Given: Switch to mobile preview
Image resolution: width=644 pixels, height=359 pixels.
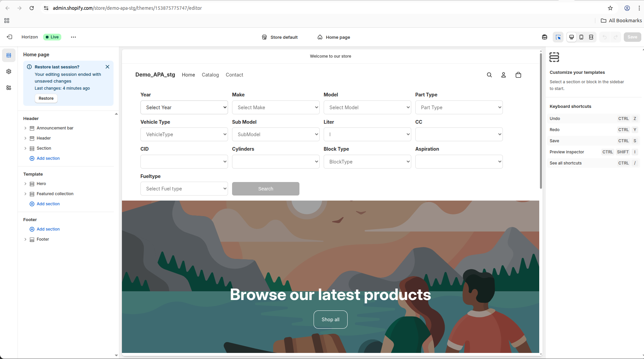Looking at the screenshot, I should [x=581, y=37].
